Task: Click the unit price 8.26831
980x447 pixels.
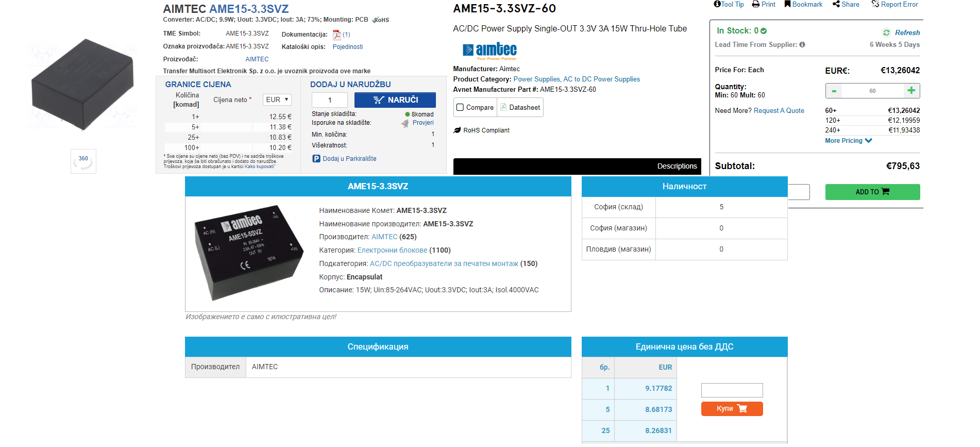Action: coord(658,431)
